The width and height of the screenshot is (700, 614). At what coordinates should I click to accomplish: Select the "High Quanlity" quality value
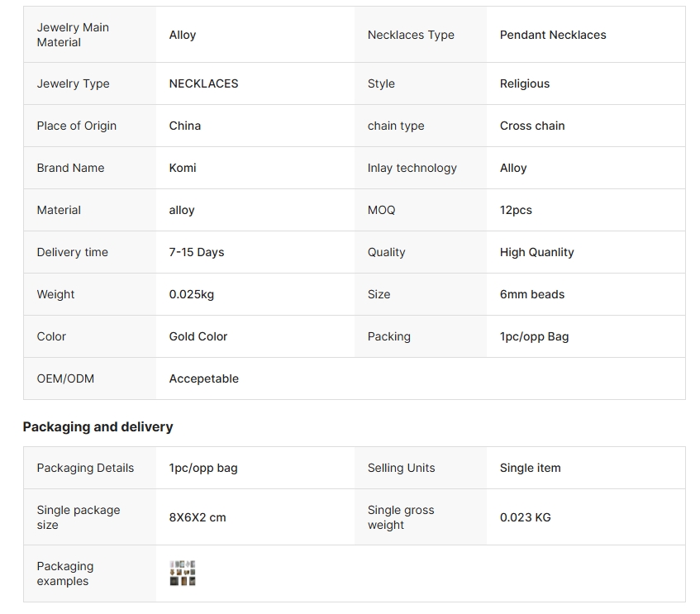pyautogui.click(x=537, y=252)
